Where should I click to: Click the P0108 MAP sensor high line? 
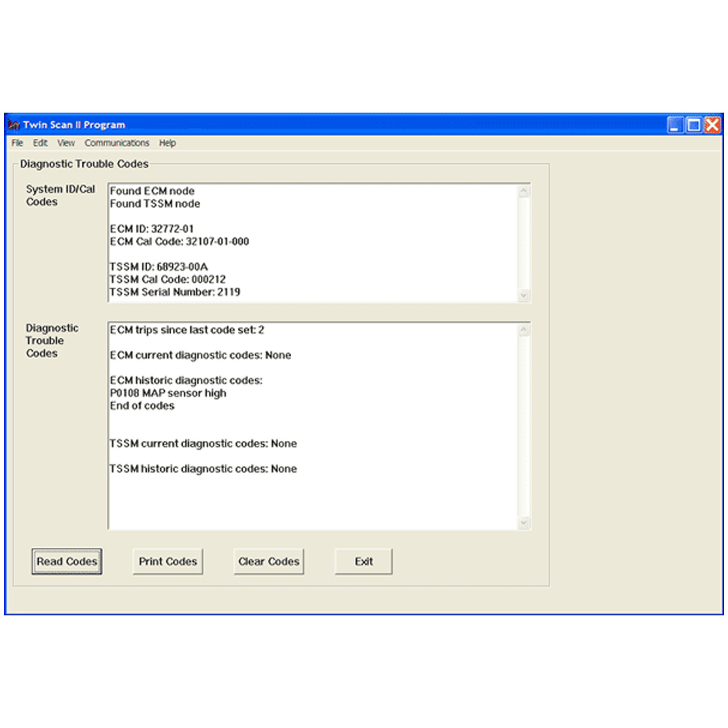168,394
